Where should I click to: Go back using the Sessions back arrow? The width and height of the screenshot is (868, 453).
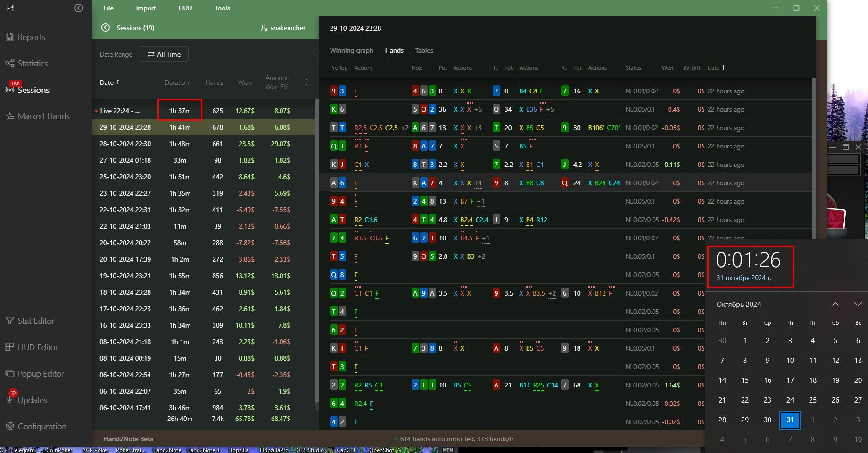coord(106,28)
